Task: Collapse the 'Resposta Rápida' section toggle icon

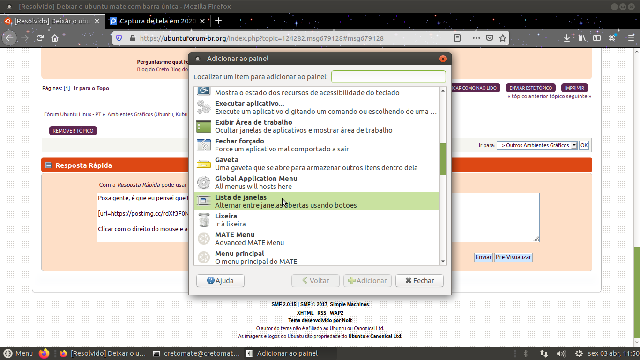Action: (x=48, y=165)
